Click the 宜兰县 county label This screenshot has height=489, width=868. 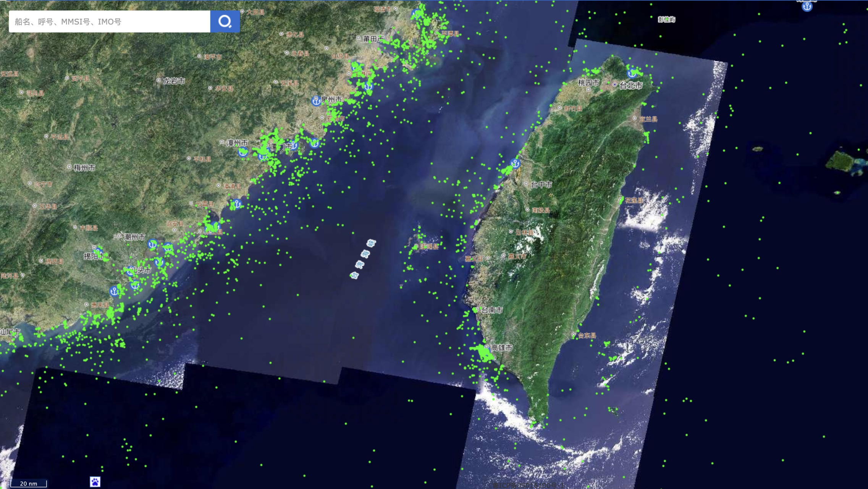click(648, 119)
